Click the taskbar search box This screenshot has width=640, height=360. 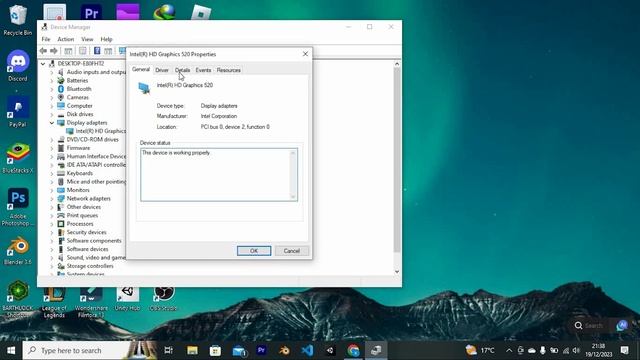(x=90, y=350)
